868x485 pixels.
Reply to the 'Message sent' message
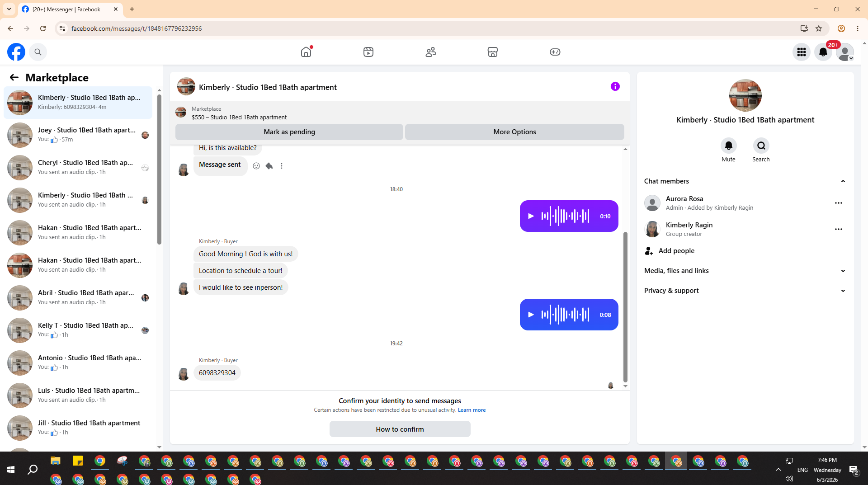269,166
